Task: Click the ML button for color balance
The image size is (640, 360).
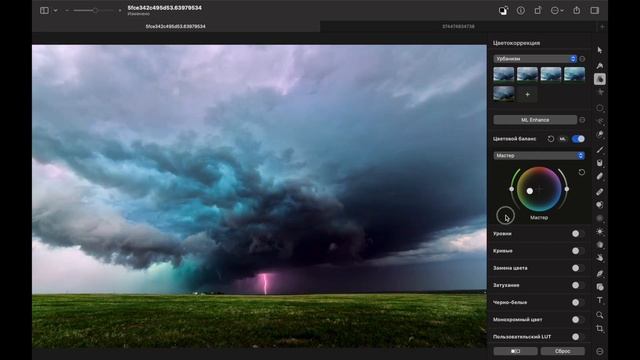Action: pos(563,139)
